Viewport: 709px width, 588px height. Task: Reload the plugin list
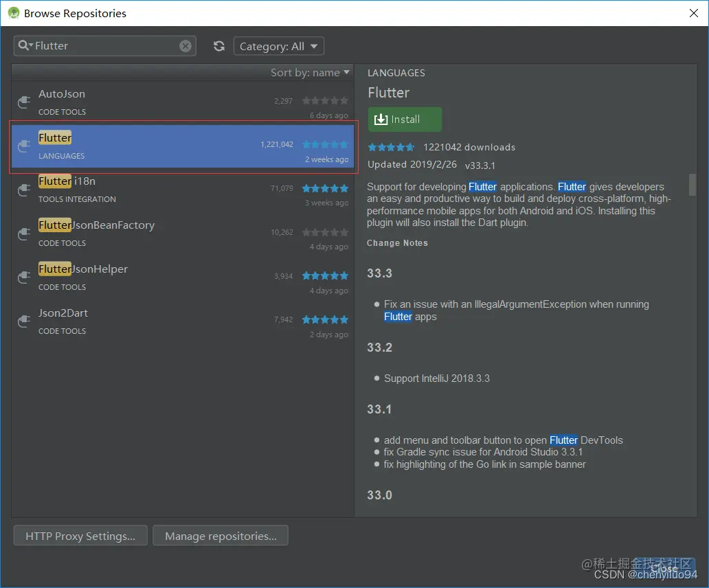[x=219, y=45]
